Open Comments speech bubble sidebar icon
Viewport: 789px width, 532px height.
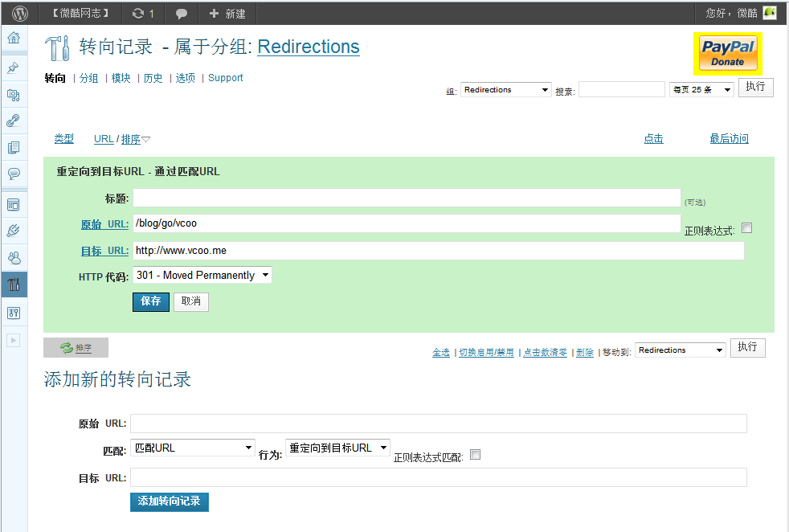pyautogui.click(x=14, y=173)
